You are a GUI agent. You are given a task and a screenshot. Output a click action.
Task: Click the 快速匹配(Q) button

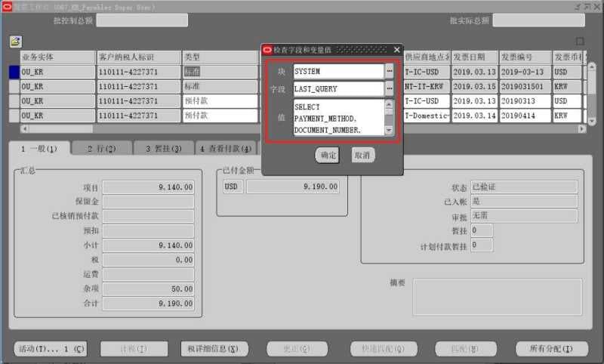click(384, 349)
